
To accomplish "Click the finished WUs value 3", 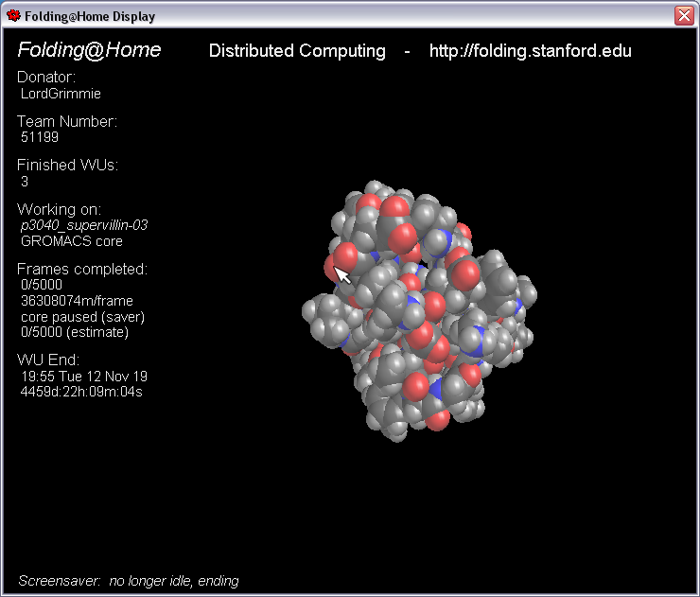I will point(25,182).
